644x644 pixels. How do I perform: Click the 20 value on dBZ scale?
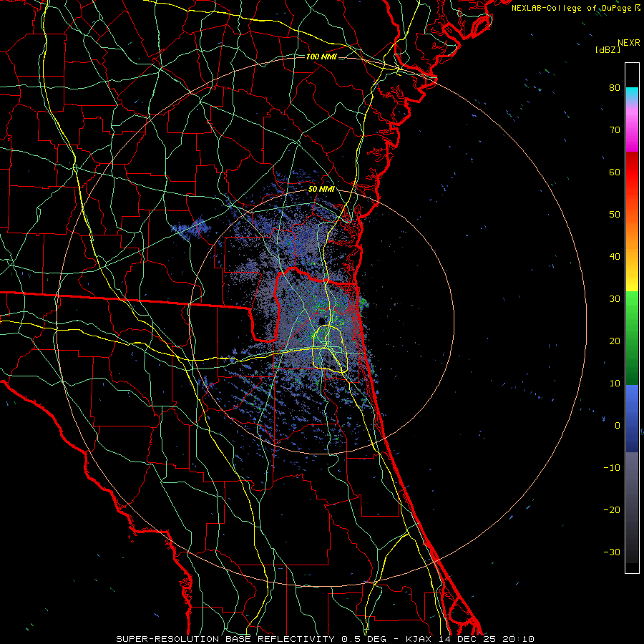[615, 341]
